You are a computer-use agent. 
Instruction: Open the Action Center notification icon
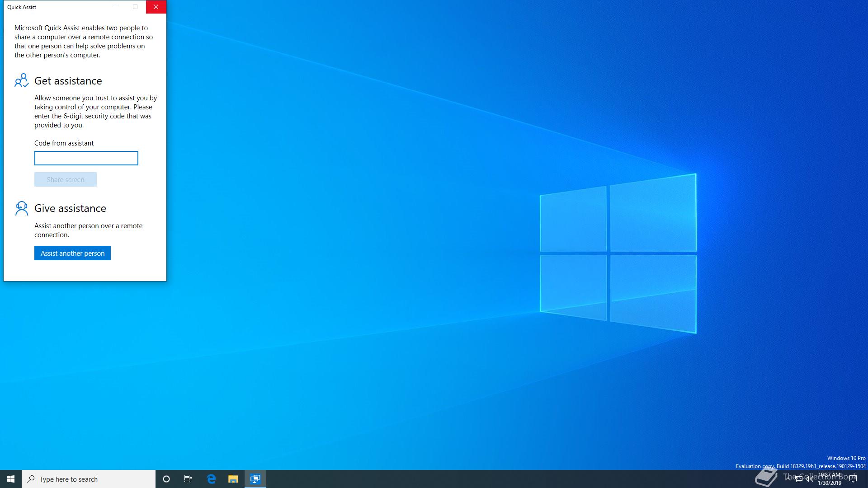pos(853,479)
